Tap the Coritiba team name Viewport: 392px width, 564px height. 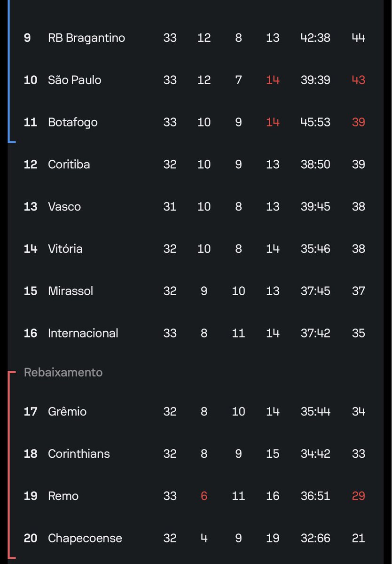(69, 164)
